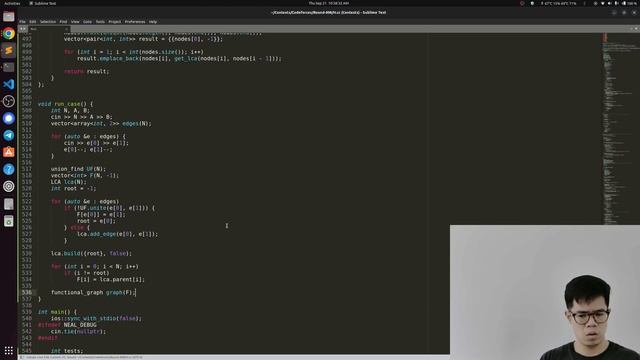Open the Settings gear icon in the dock
The width and height of the screenshot is (640, 360).
(9, 187)
